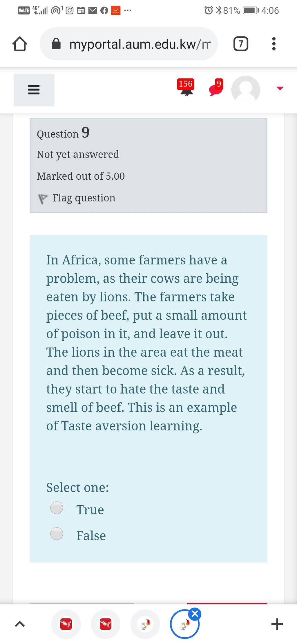Add a new tab with plus button
This screenshot has height=644, width=297.
coord(277,624)
